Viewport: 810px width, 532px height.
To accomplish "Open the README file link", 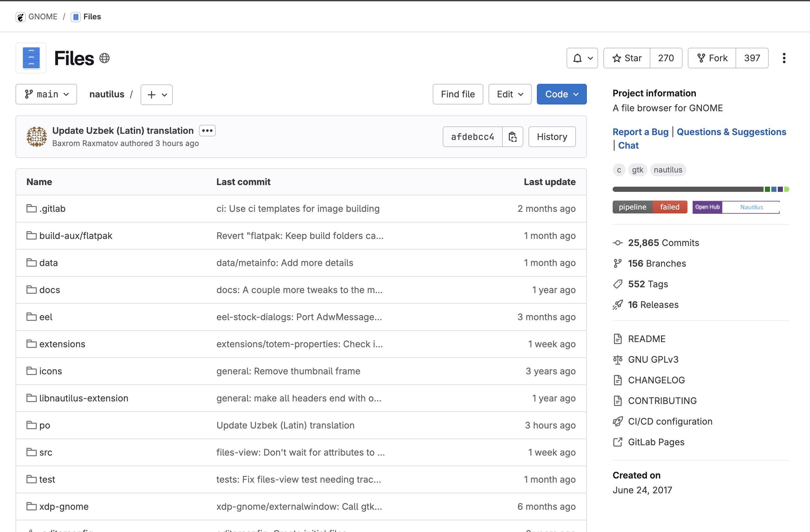I will click(x=647, y=339).
